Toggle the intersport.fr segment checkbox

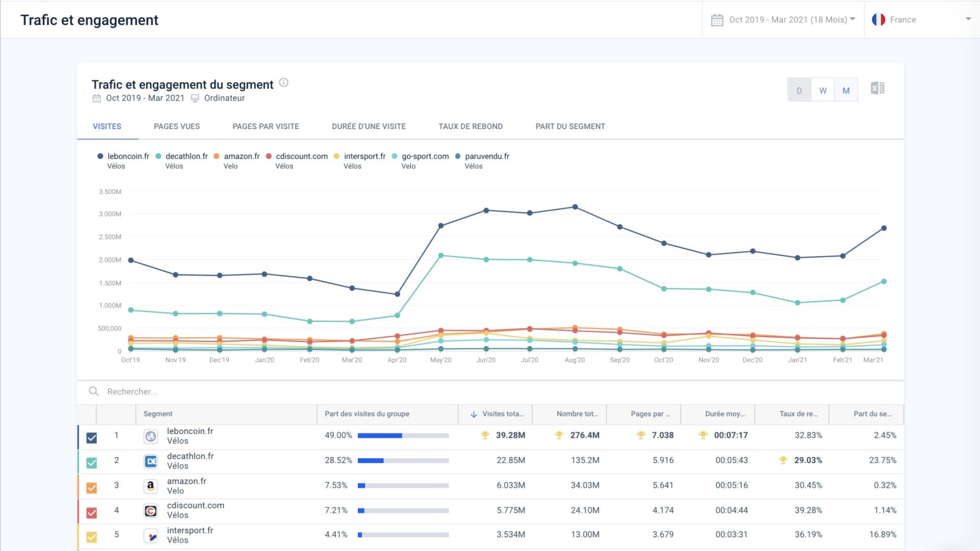[92, 537]
